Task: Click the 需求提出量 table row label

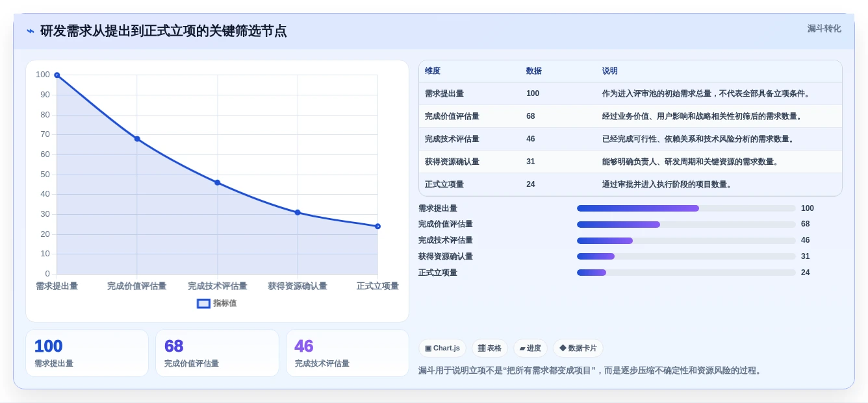Action: click(444, 93)
